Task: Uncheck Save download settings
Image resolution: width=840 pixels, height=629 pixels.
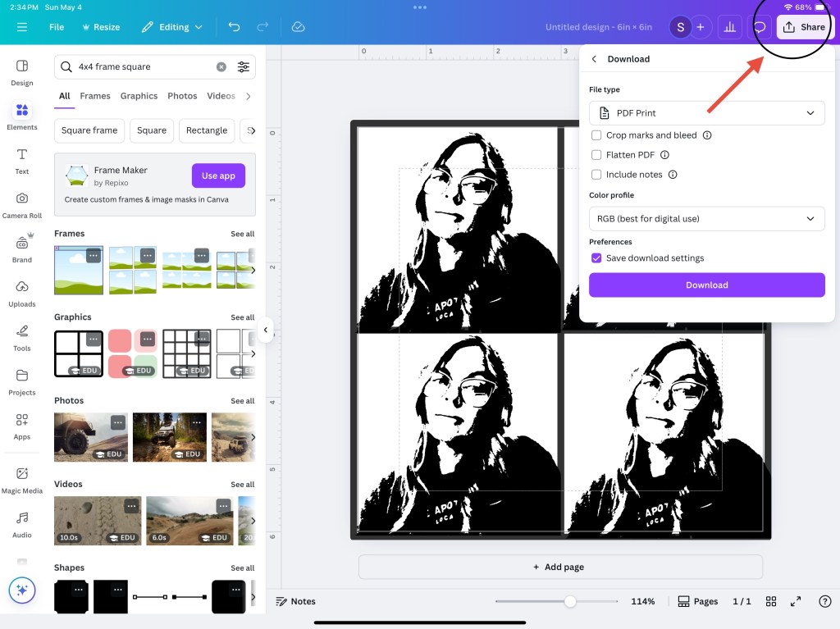Action: 596,258
